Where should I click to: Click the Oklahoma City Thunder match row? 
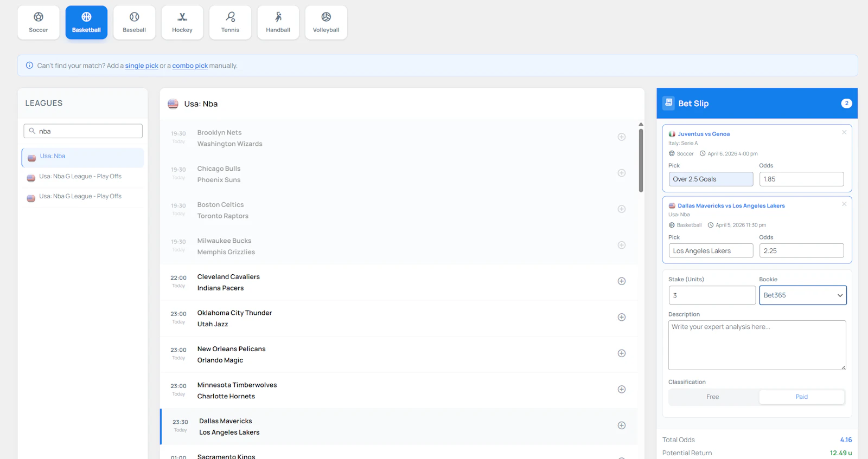click(x=399, y=319)
